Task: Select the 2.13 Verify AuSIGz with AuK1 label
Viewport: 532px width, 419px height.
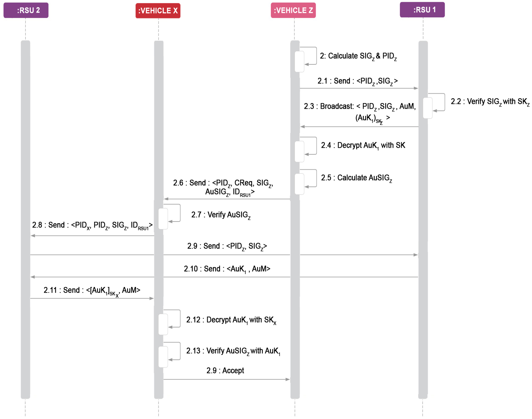Action: pyautogui.click(x=233, y=351)
